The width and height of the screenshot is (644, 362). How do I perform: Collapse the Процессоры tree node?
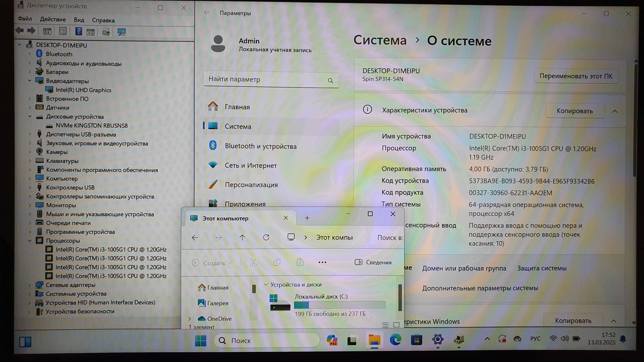tap(30, 241)
